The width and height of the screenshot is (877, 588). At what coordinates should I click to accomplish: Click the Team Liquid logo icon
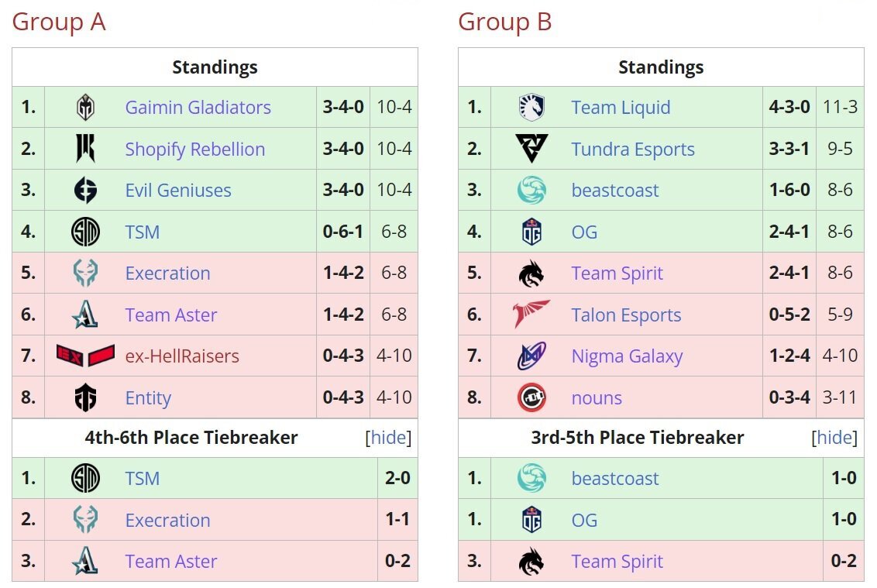tap(531, 108)
